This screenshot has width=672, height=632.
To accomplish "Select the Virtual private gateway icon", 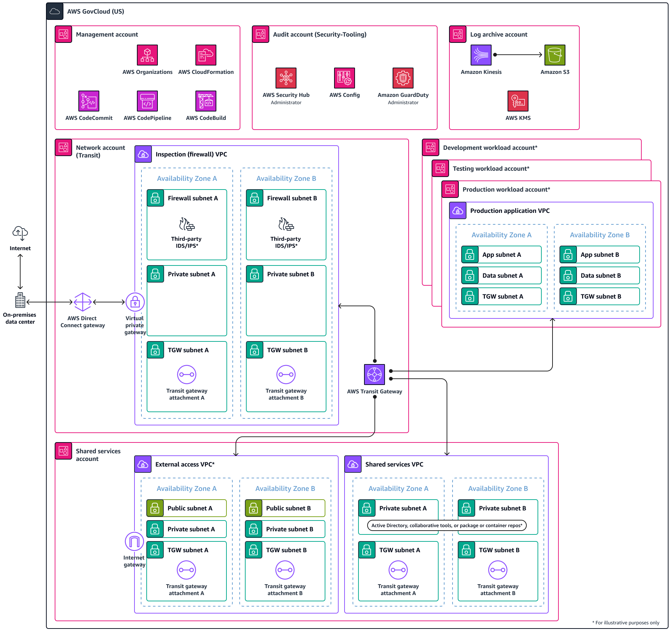I will tap(135, 302).
